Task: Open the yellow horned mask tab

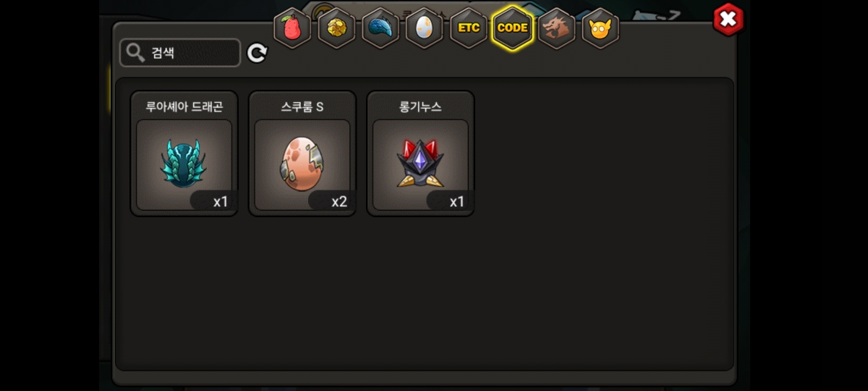Action: [x=600, y=28]
